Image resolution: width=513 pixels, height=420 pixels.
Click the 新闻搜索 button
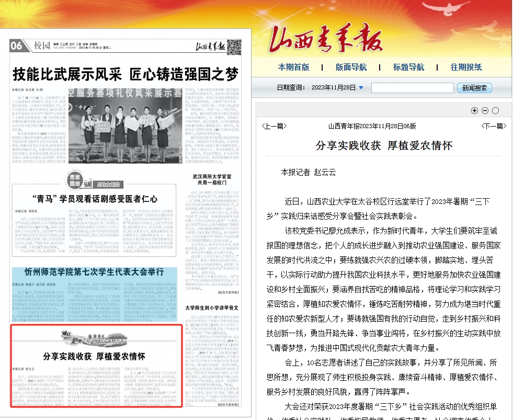[x=474, y=88]
